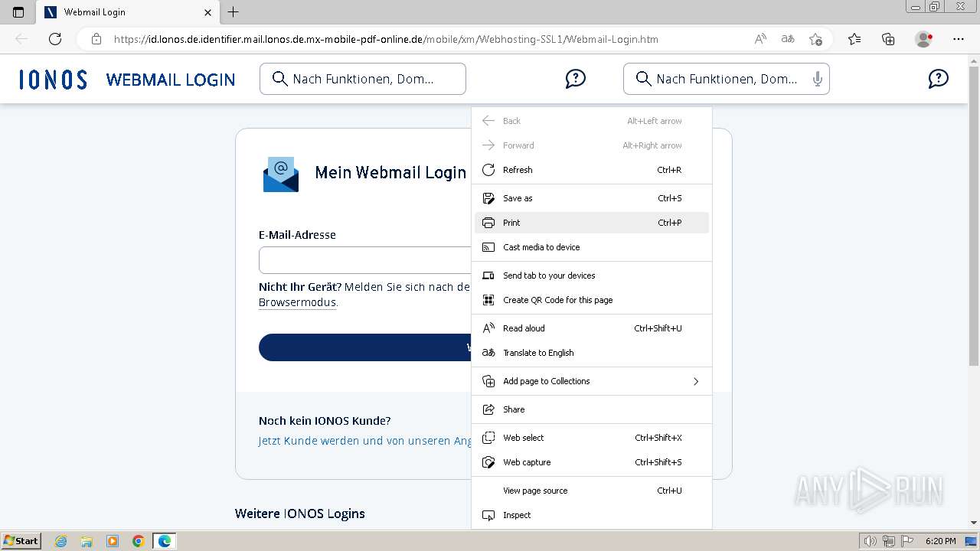The height and width of the screenshot is (551, 980).
Task: Choose Inspect in context menu
Action: point(592,515)
